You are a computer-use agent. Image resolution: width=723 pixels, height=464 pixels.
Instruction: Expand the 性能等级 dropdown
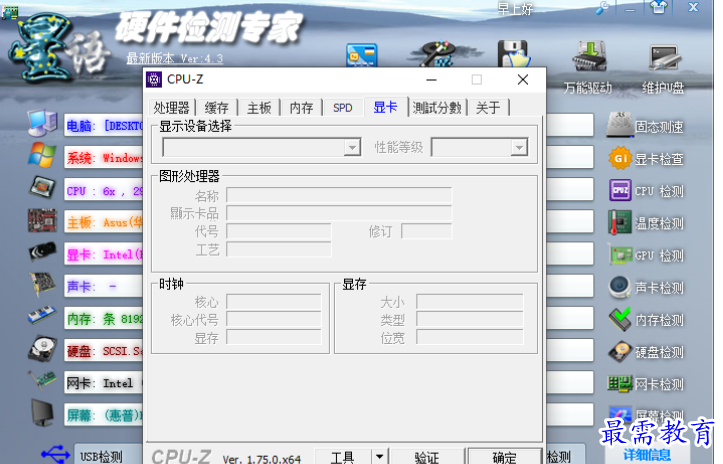pyautogui.click(x=519, y=148)
